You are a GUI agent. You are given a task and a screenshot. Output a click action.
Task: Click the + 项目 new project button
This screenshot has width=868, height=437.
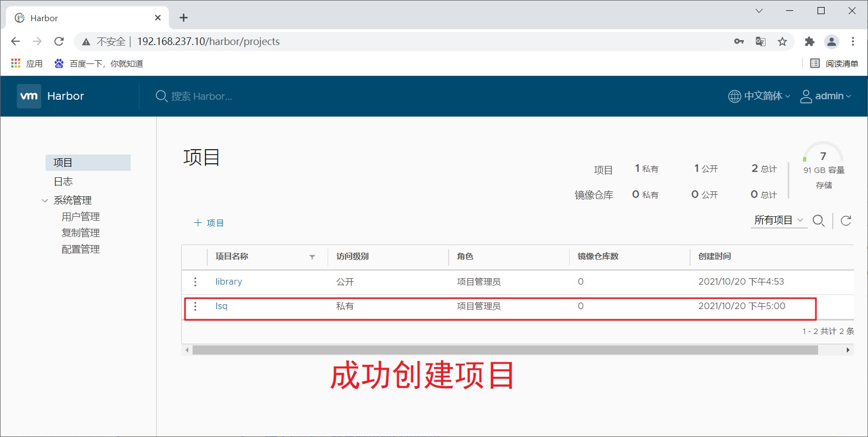coord(209,223)
